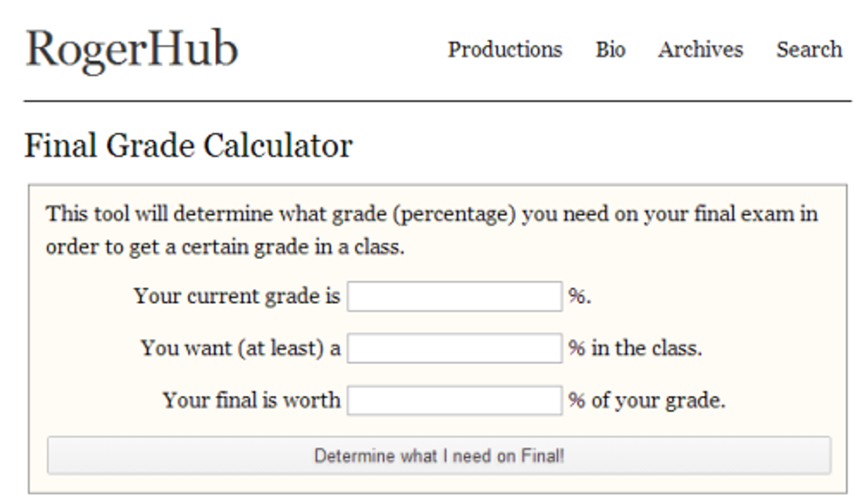The image size is (861, 504).
Task: Click the "% of your grade." text
Action: (647, 400)
